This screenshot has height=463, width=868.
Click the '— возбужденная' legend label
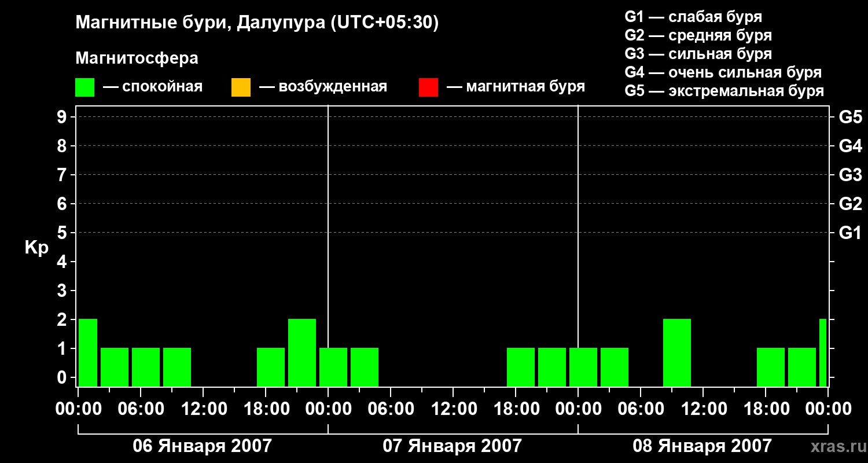click(323, 87)
